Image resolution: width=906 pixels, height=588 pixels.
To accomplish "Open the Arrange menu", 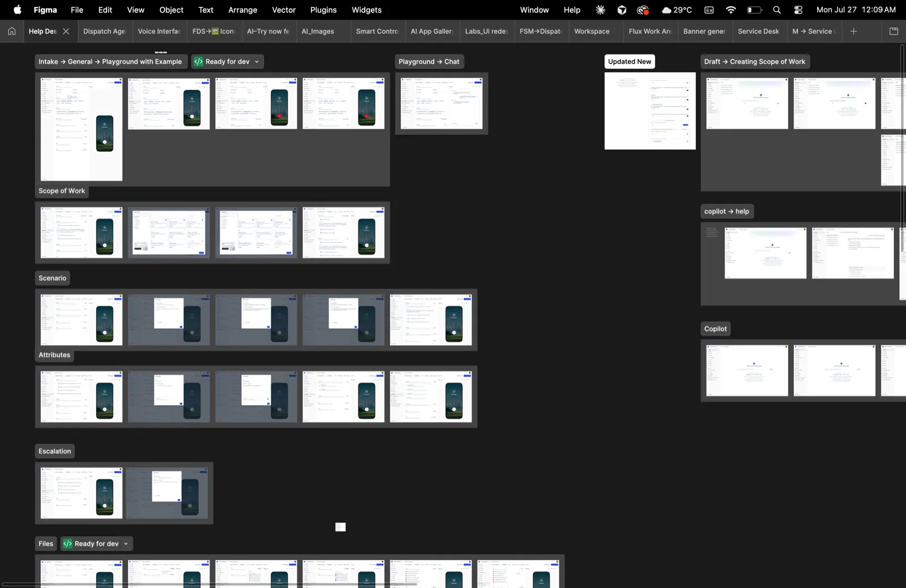I will [x=243, y=10].
